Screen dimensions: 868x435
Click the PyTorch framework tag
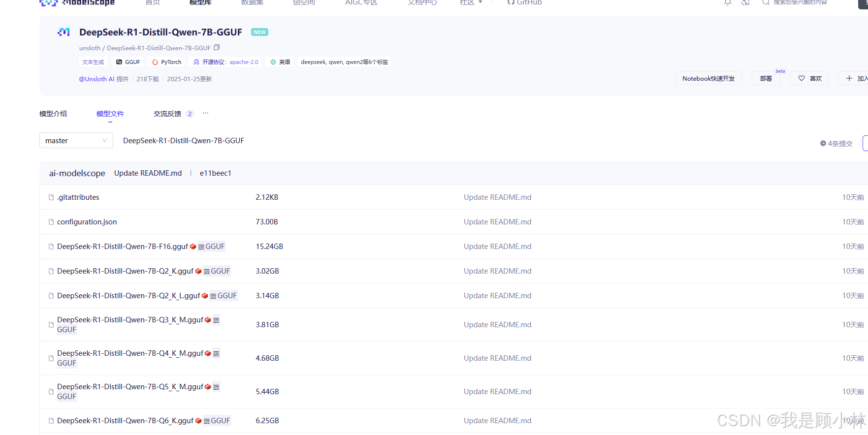click(x=167, y=62)
